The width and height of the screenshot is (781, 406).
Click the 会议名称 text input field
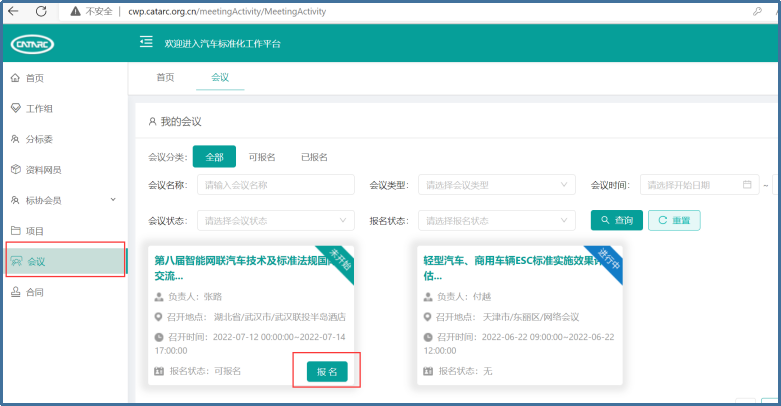tap(276, 185)
